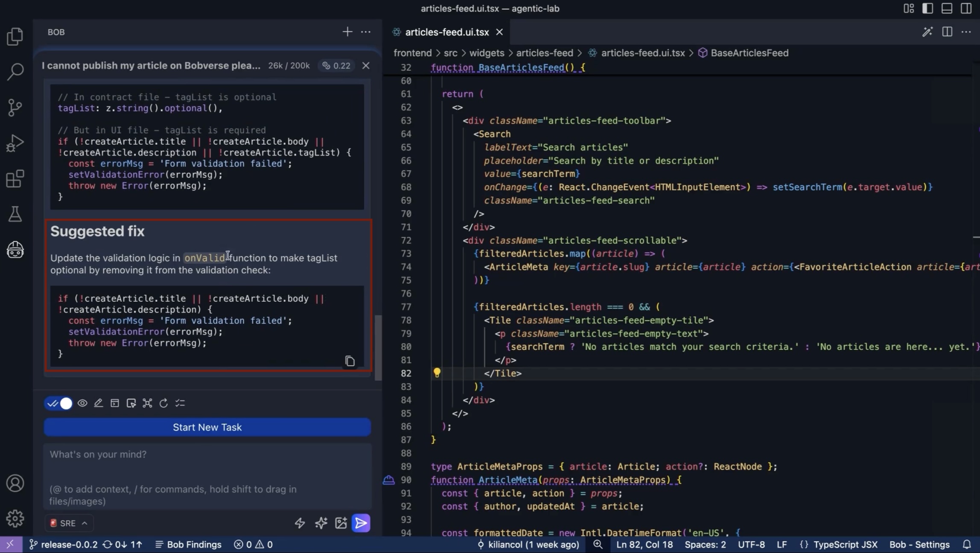The height and width of the screenshot is (553, 980).
Task: Open the Explorer files icon
Action: coord(15,36)
